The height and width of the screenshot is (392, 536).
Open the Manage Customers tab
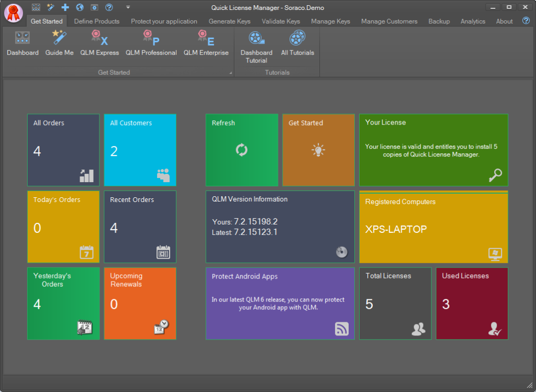[389, 21]
